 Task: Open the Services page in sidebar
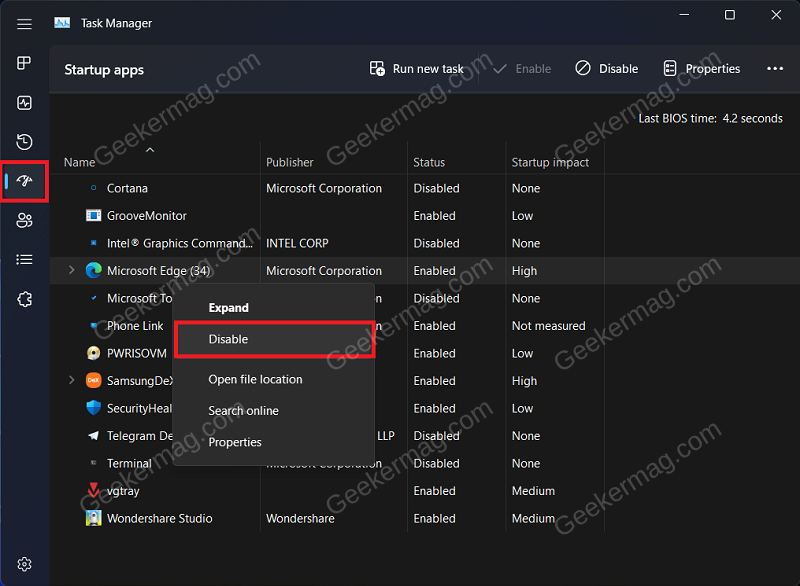point(24,299)
